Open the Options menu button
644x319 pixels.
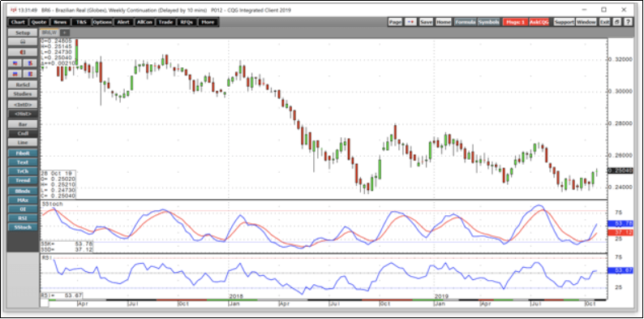click(102, 22)
